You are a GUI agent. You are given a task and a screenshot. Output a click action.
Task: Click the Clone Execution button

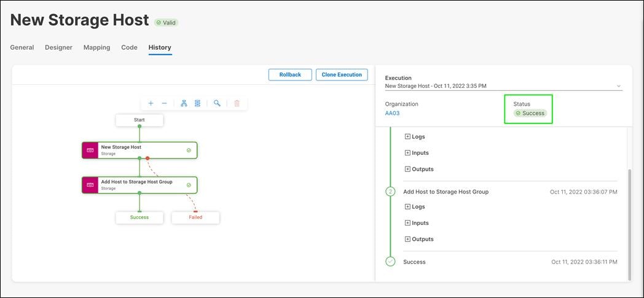[342, 75]
